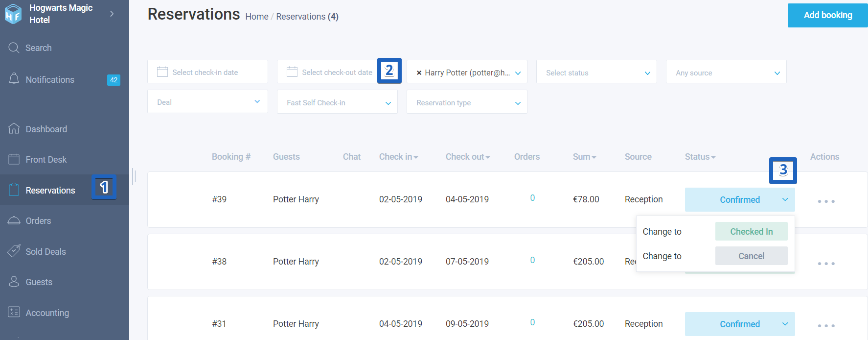The image size is (868, 340).
Task: Click check-out date 07-05-2019
Action: (x=467, y=262)
